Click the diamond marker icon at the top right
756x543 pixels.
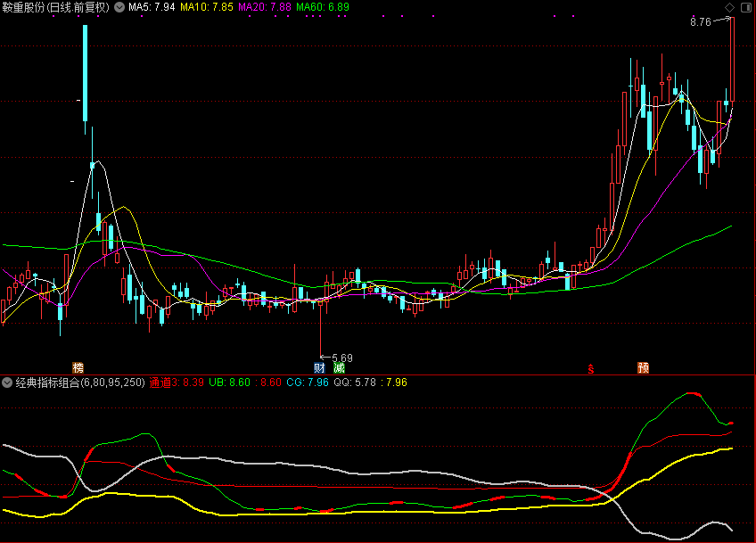tap(729, 7)
